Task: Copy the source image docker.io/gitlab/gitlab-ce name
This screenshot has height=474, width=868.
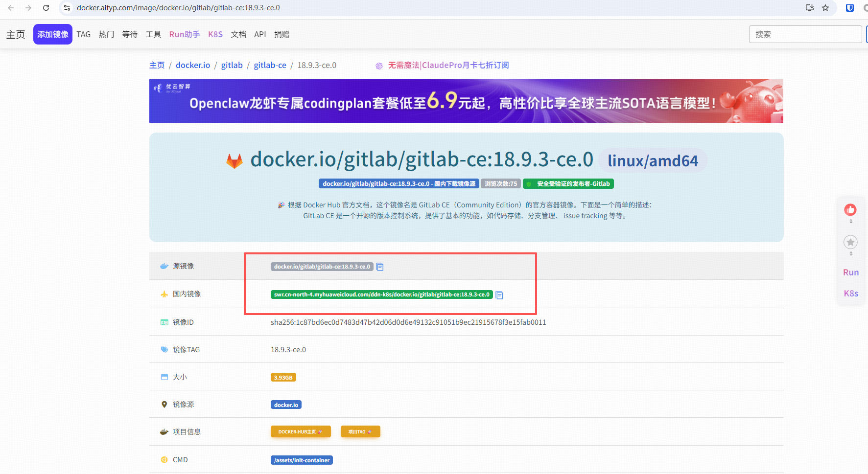Action: click(x=380, y=267)
